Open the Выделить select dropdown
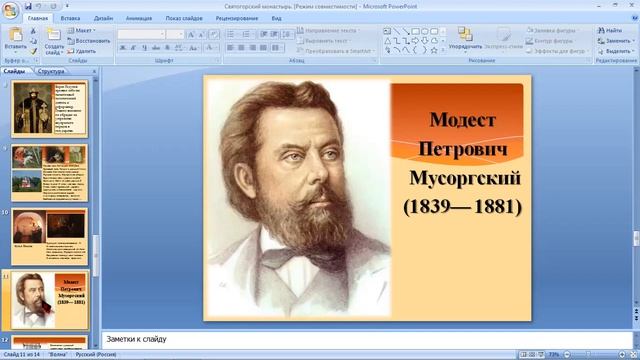 tap(616, 51)
